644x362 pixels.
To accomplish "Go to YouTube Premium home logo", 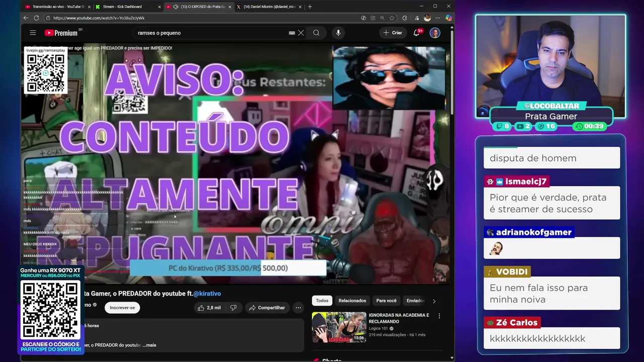I will (x=61, y=33).
